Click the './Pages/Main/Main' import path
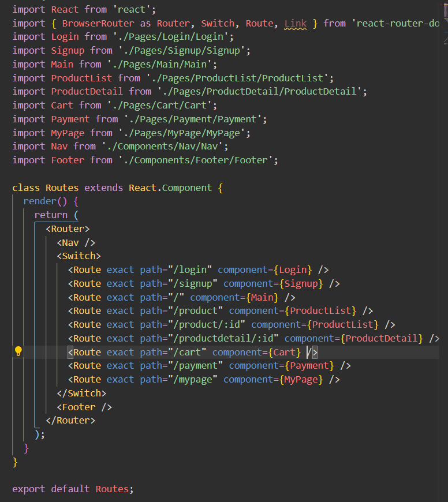Screen dimensions: 448x502 click(159, 65)
